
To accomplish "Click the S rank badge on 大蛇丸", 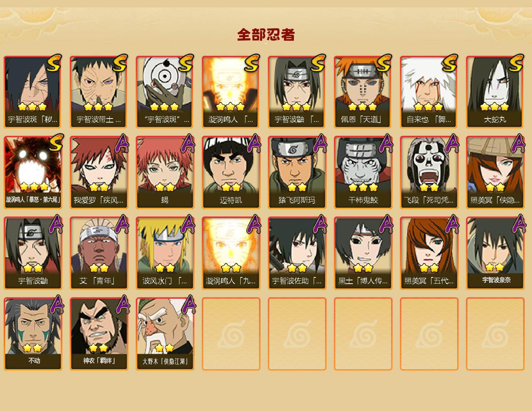I will point(517,63).
